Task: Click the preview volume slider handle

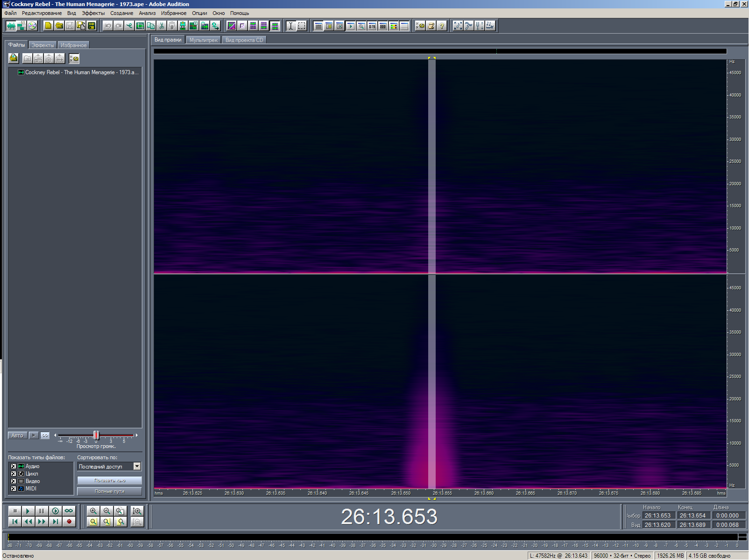Action: 96,435
